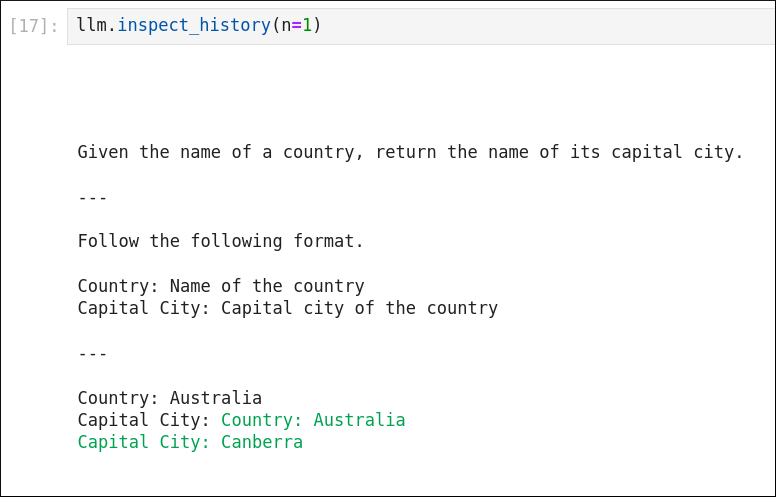Click the word 'Canberra' in the output
This screenshot has height=497, width=776.
pos(262,442)
